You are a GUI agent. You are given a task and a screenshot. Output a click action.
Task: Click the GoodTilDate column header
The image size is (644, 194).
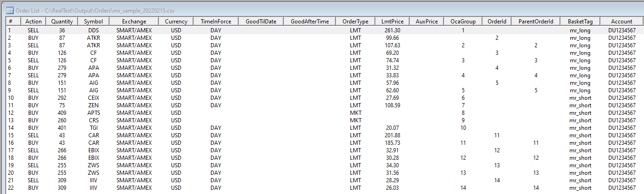[x=261, y=22]
